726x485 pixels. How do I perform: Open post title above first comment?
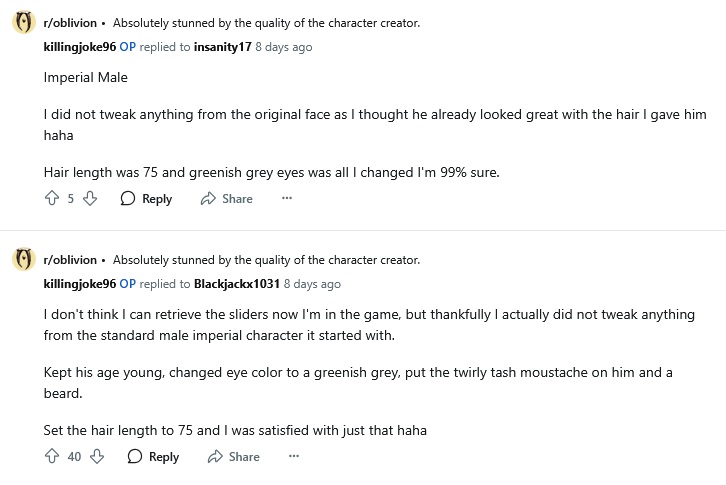[266, 23]
